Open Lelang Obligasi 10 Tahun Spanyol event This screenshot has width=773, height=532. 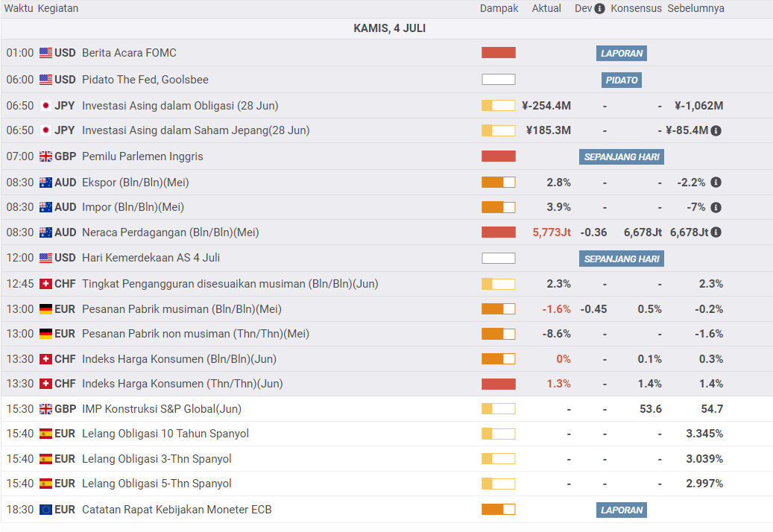(165, 434)
